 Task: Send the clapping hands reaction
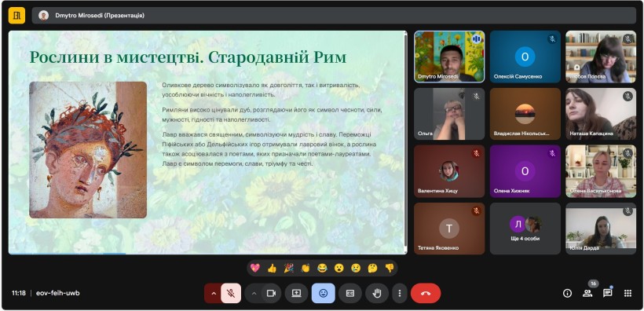point(306,269)
